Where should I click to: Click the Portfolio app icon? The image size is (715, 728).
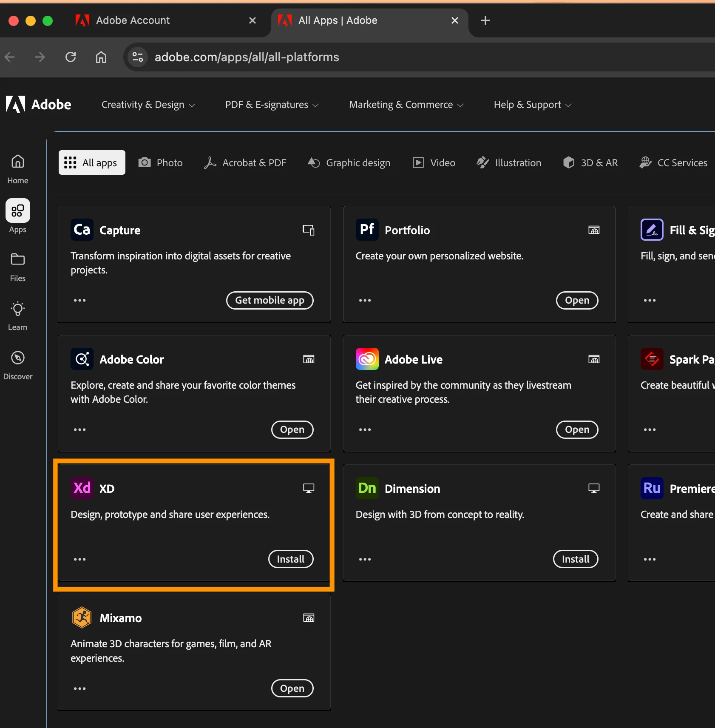[x=367, y=230]
